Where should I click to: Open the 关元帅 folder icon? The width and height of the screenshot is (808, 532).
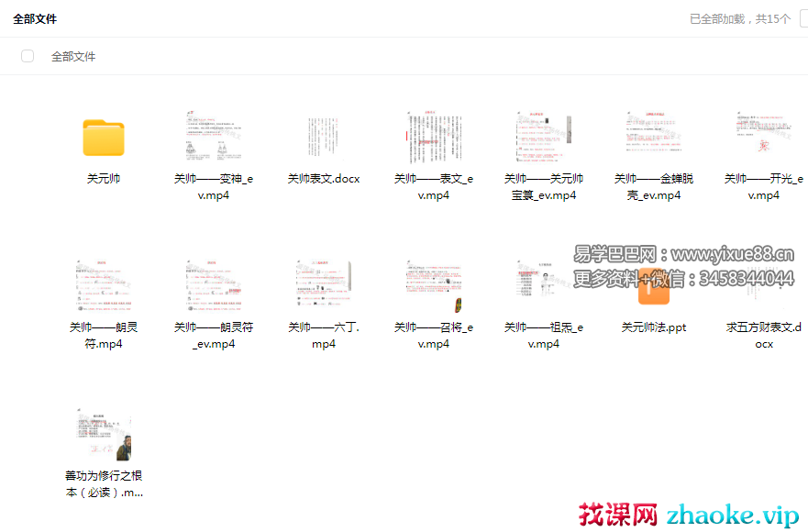tap(104, 138)
